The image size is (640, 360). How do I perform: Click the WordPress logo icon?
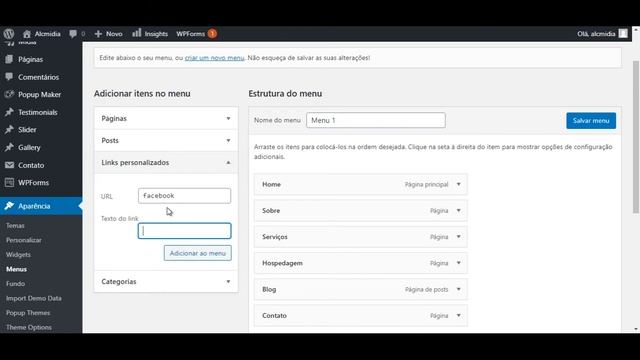9,33
